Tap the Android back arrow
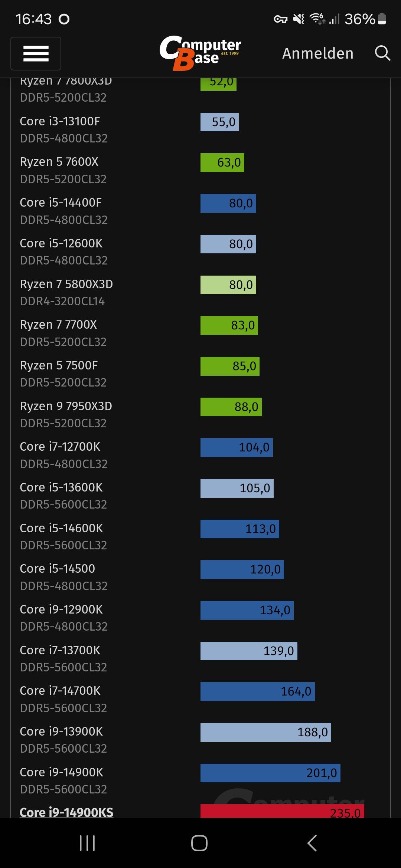This screenshot has height=868, width=401. [x=312, y=843]
